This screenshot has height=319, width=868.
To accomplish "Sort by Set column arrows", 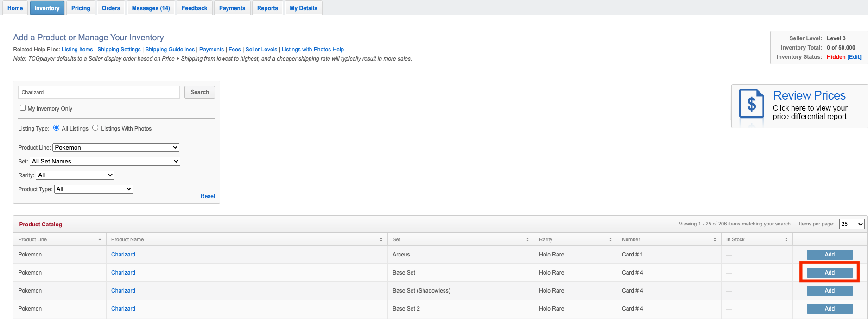I will click(x=527, y=239).
